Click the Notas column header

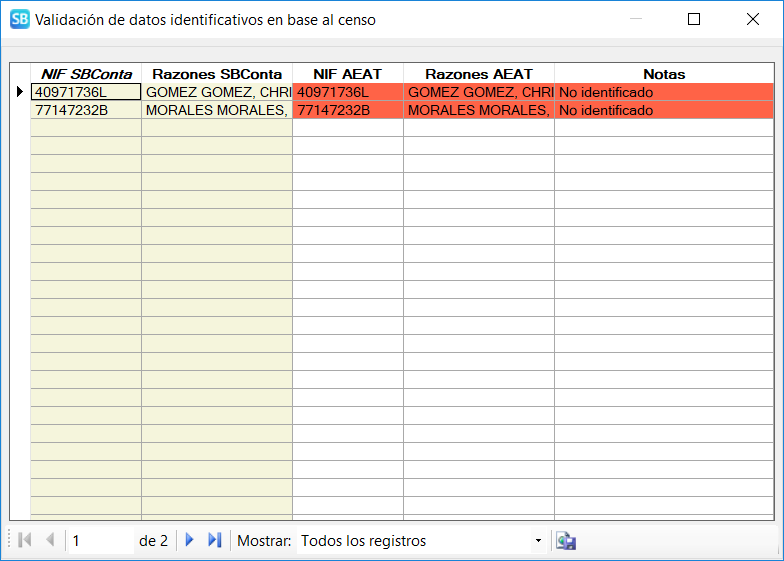coord(664,74)
